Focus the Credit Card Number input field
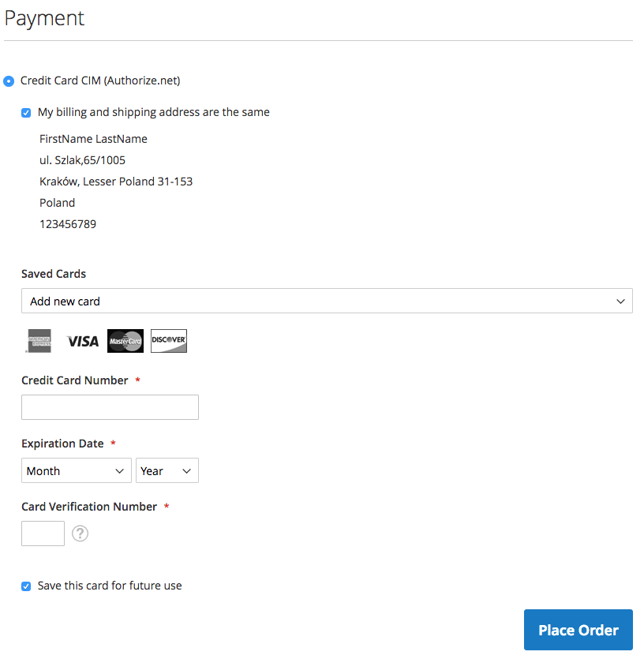Viewport: 644px width, 659px height. (x=110, y=407)
